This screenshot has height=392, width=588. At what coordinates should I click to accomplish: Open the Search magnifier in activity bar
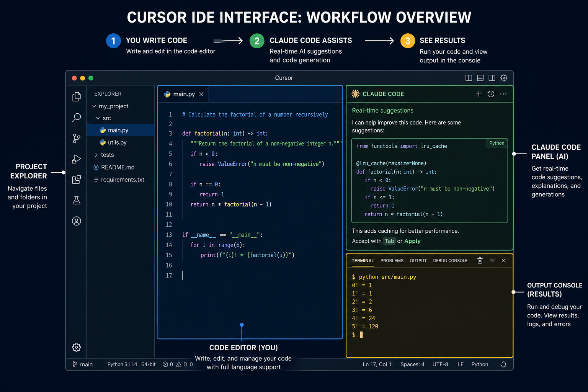point(77,117)
